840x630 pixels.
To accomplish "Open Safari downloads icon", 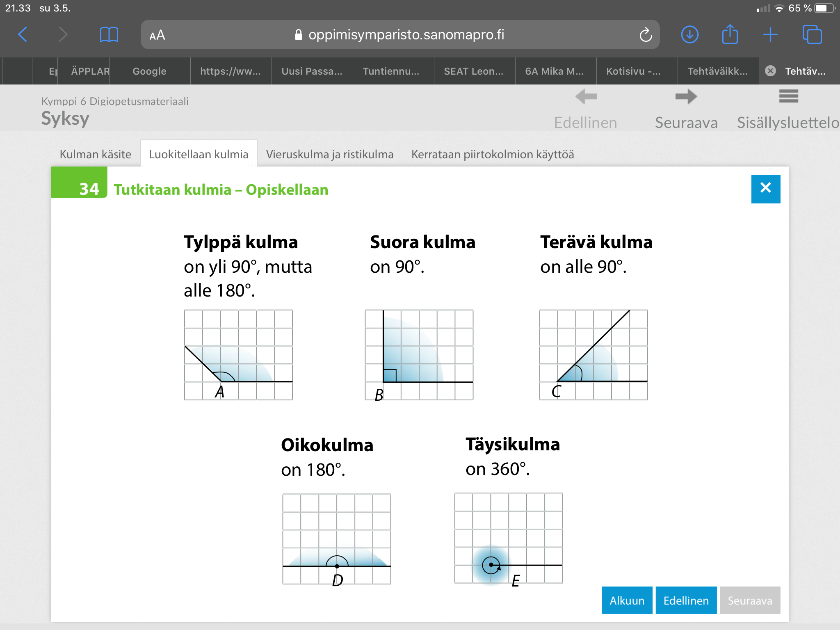I will [689, 34].
